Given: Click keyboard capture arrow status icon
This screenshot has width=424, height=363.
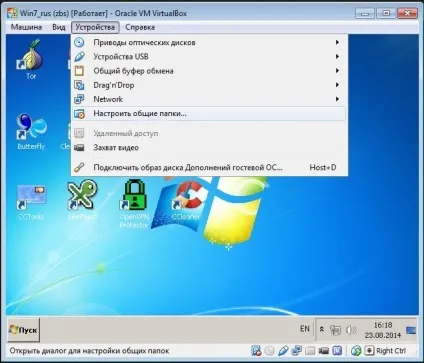Looking at the screenshot, I should pos(369,351).
